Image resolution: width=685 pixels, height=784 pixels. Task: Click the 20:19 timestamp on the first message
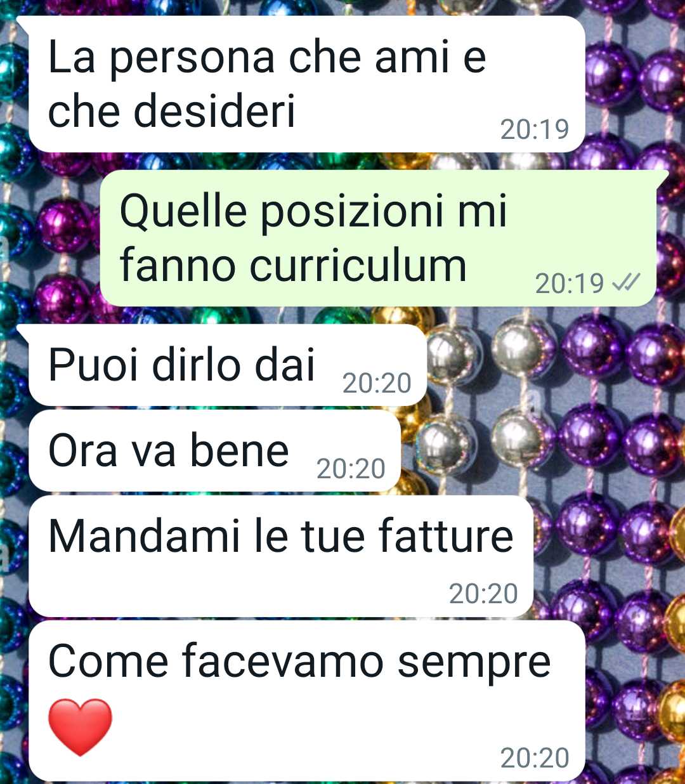click(x=535, y=129)
